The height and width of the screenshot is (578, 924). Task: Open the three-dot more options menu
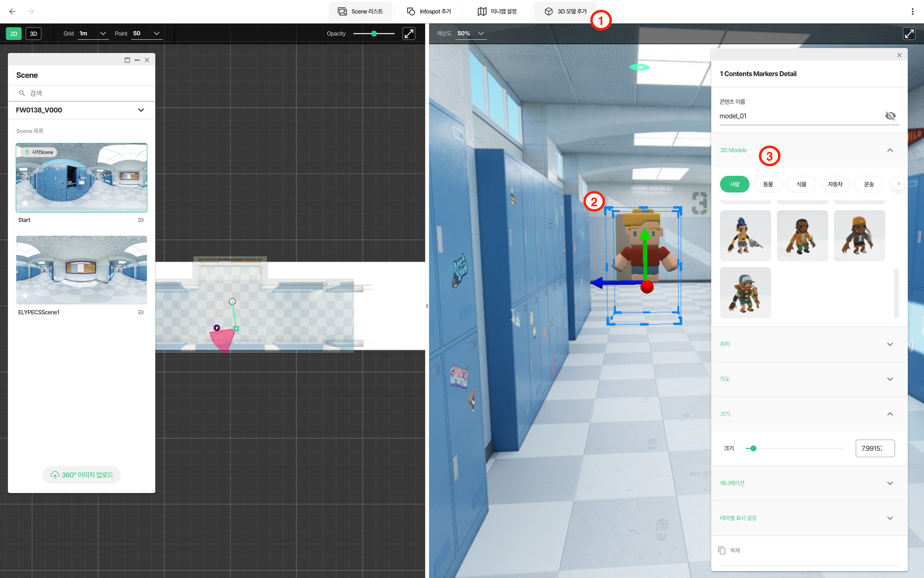(912, 11)
